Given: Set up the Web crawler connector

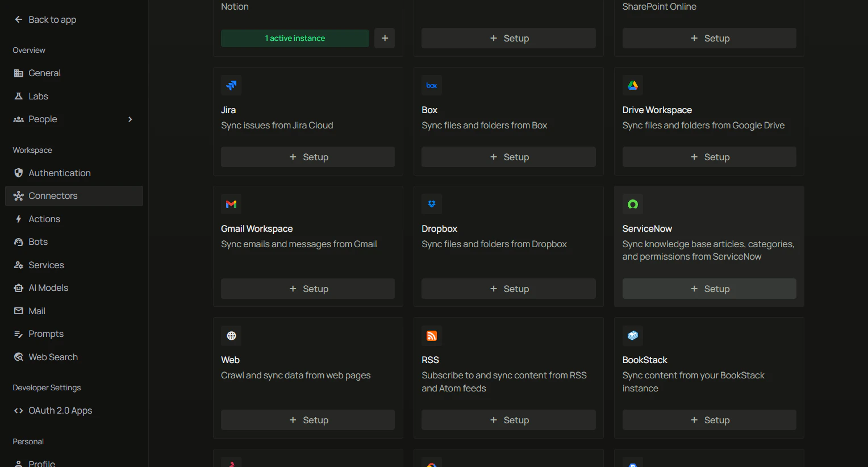Looking at the screenshot, I should (x=308, y=420).
